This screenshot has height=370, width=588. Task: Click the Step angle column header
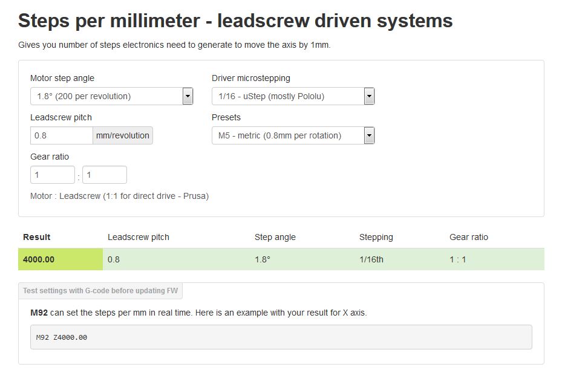click(x=275, y=237)
